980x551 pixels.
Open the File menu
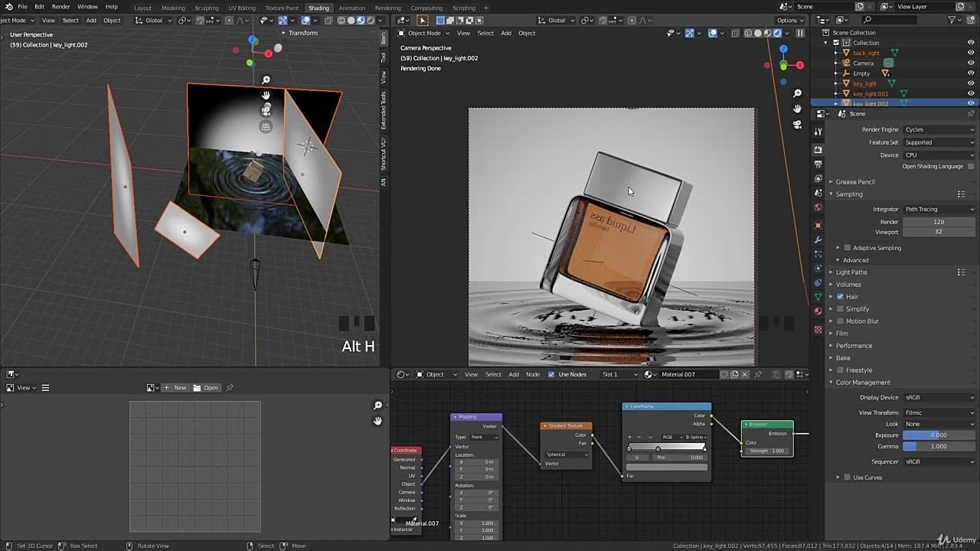pyautogui.click(x=23, y=7)
